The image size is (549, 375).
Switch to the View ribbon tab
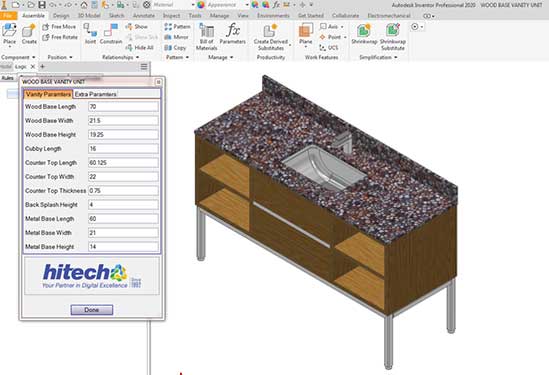pyautogui.click(x=243, y=16)
